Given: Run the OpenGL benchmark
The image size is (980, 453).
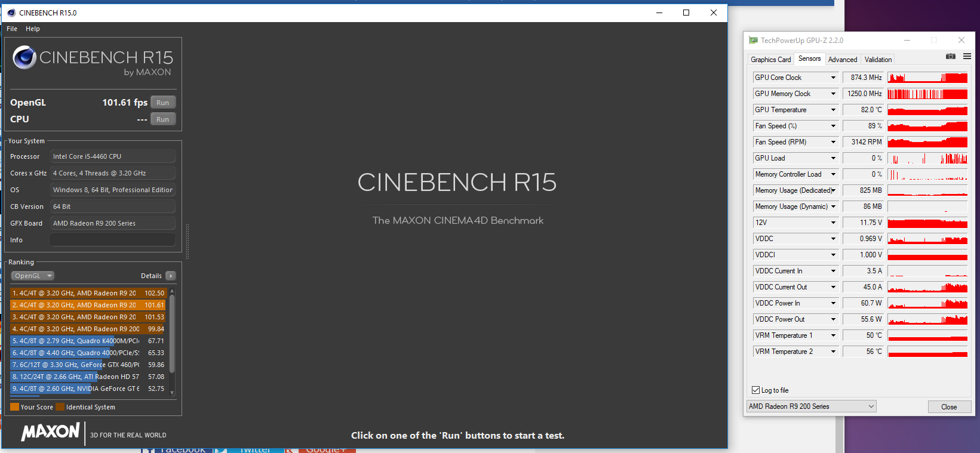Looking at the screenshot, I should [163, 103].
